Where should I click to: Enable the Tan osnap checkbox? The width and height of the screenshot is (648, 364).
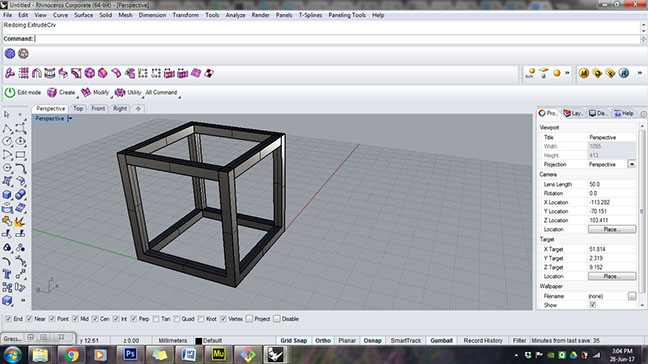point(156,319)
